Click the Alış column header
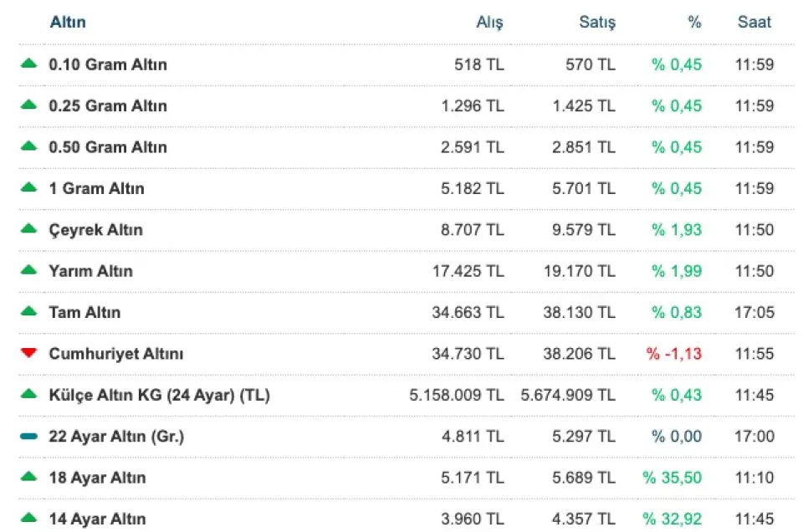Viewport: 803px width, 532px height. 489,23
